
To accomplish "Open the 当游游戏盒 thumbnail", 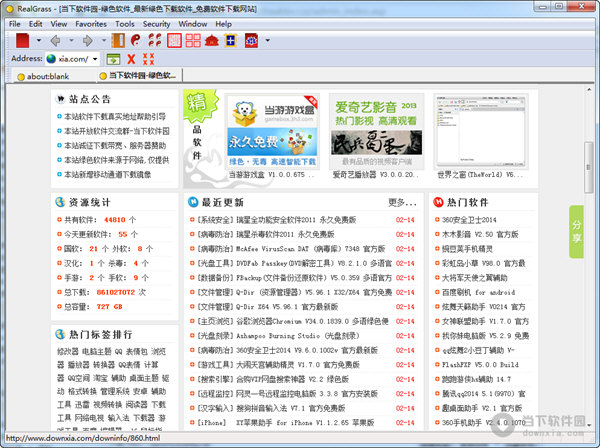I will click(272, 131).
